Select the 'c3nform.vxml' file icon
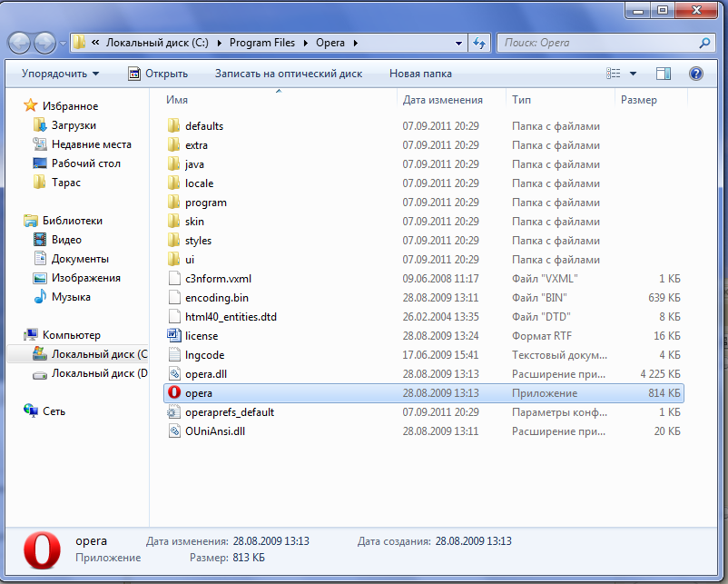Image resolution: width=728 pixels, height=584 pixels. point(174,278)
